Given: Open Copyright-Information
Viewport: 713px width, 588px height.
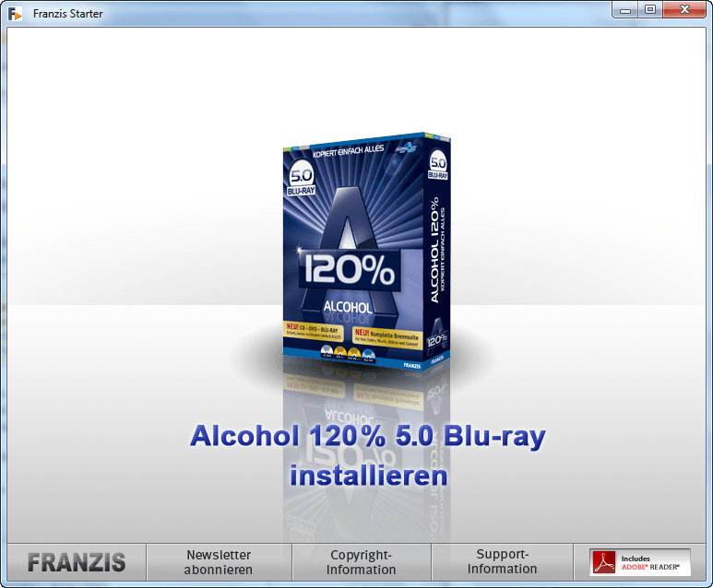Looking at the screenshot, I should click(x=361, y=562).
